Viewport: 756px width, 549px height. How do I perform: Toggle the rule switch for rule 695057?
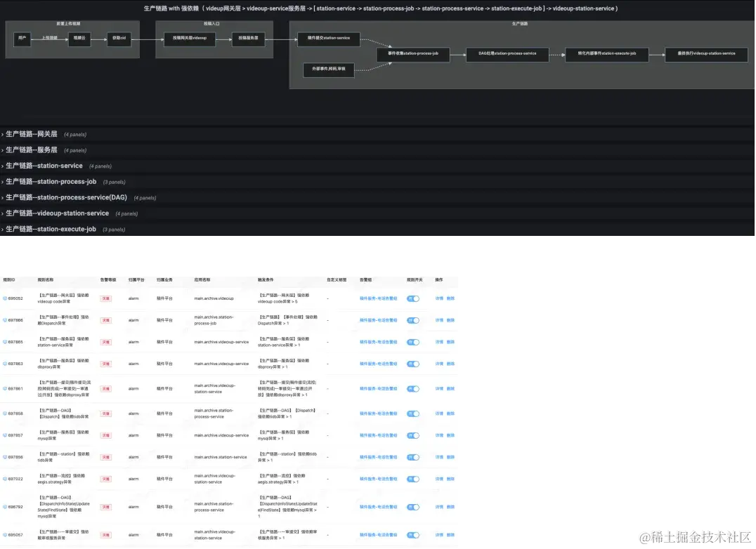point(413,534)
